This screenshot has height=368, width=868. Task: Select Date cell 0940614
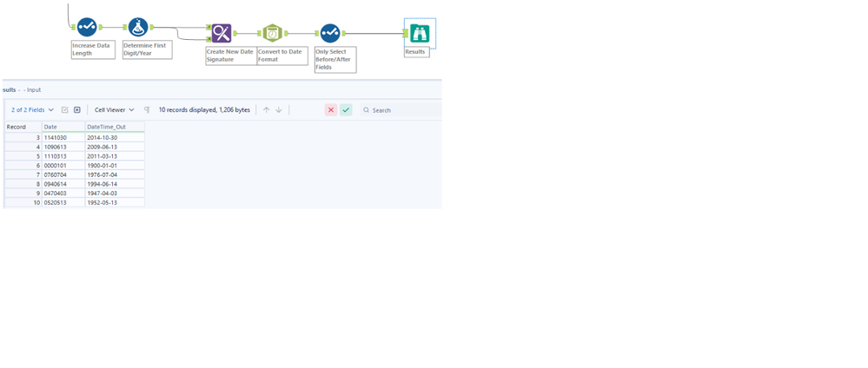pos(63,184)
